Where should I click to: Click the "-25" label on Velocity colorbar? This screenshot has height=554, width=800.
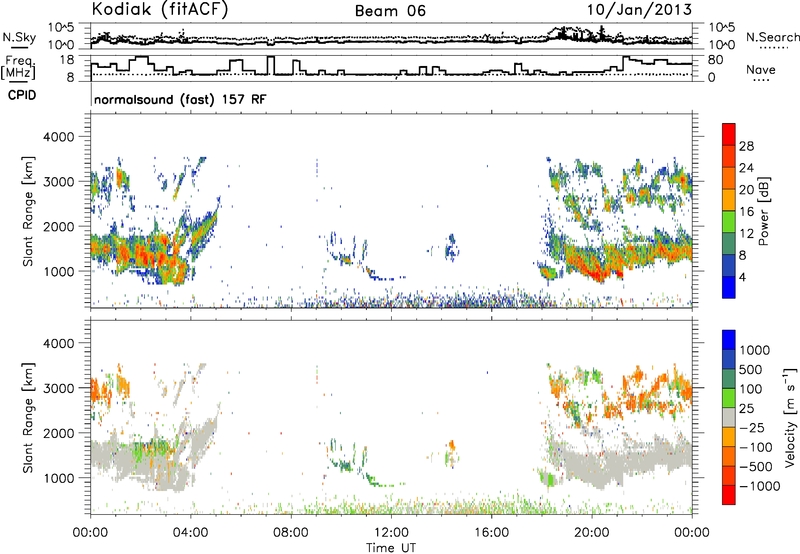coord(752,427)
